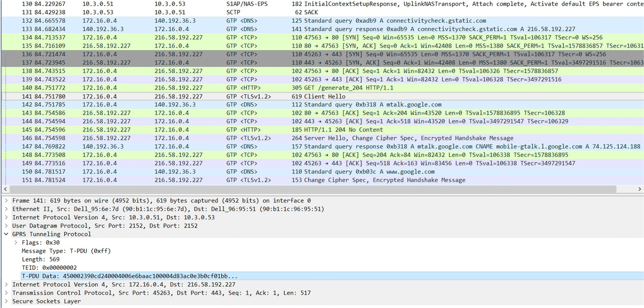Select packet 151 Change Cipher Spec row
The height and width of the screenshot is (308, 644).
323,180
